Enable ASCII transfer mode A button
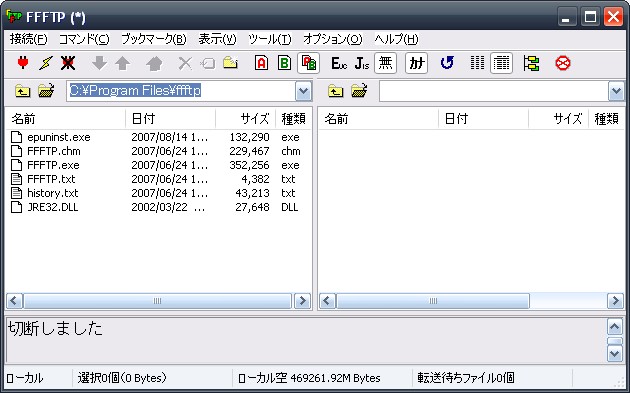The width and height of the screenshot is (630, 393). click(x=261, y=63)
